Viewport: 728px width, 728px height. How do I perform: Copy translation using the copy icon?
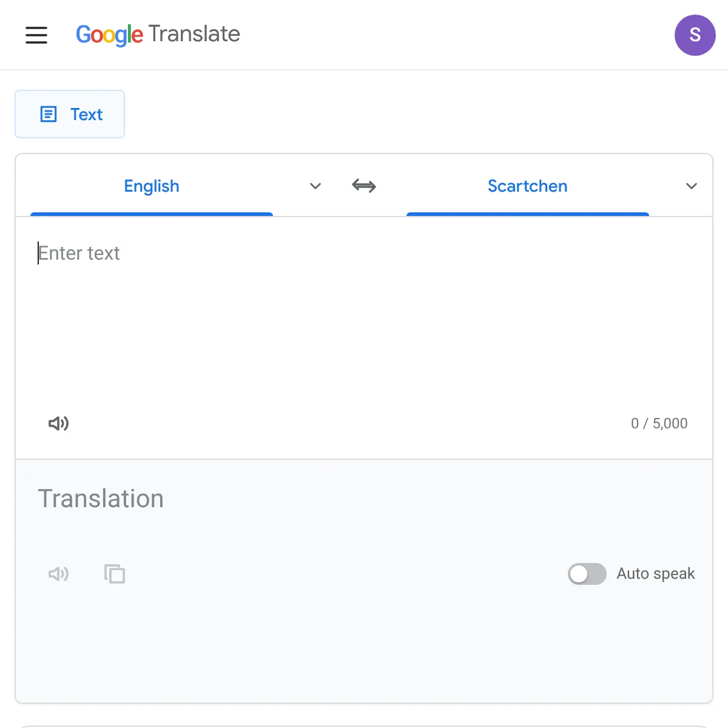point(115,574)
